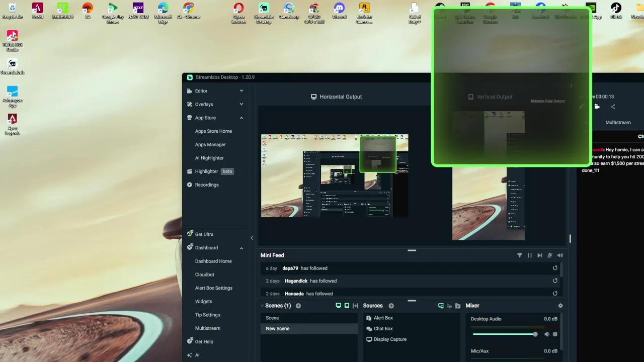Image resolution: width=644 pixels, height=362 pixels.
Task: Add a new scene with plus icon
Action: coord(298,306)
